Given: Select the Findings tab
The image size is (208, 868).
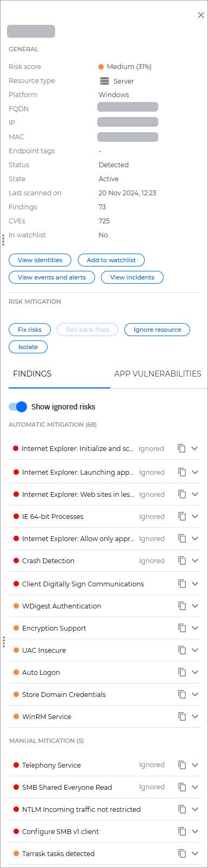Looking at the screenshot, I should click(x=32, y=373).
